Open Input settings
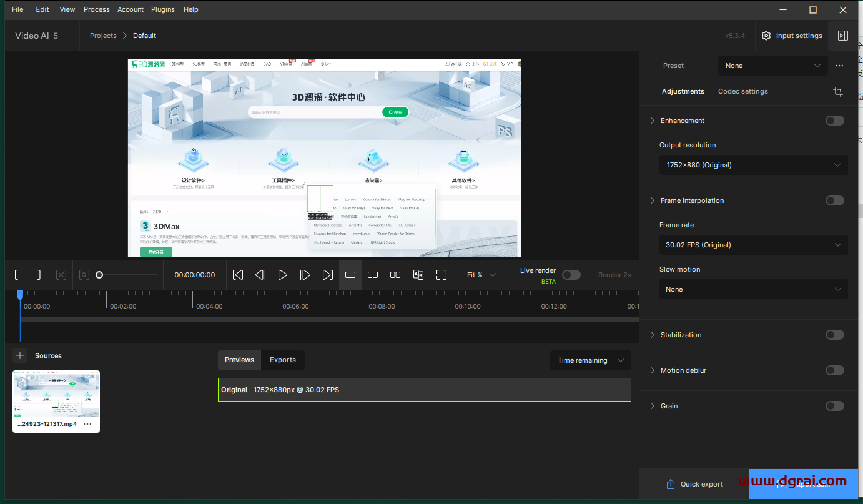This screenshot has height=504, width=863. (x=792, y=36)
